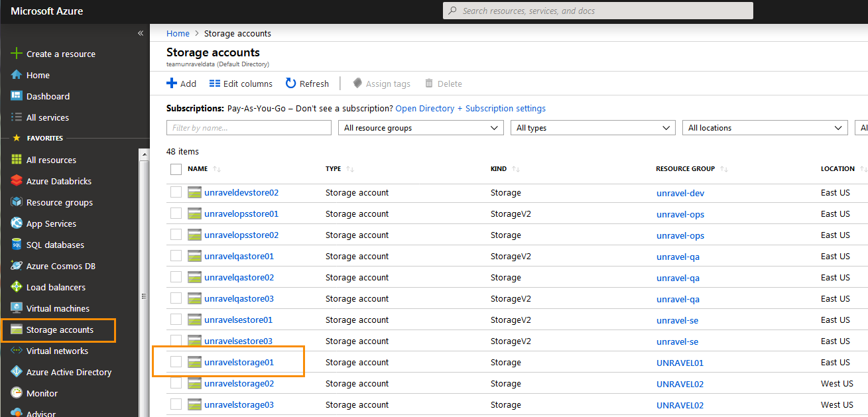Open the unravel-dev resource group link
868x417 pixels.
pyautogui.click(x=680, y=194)
